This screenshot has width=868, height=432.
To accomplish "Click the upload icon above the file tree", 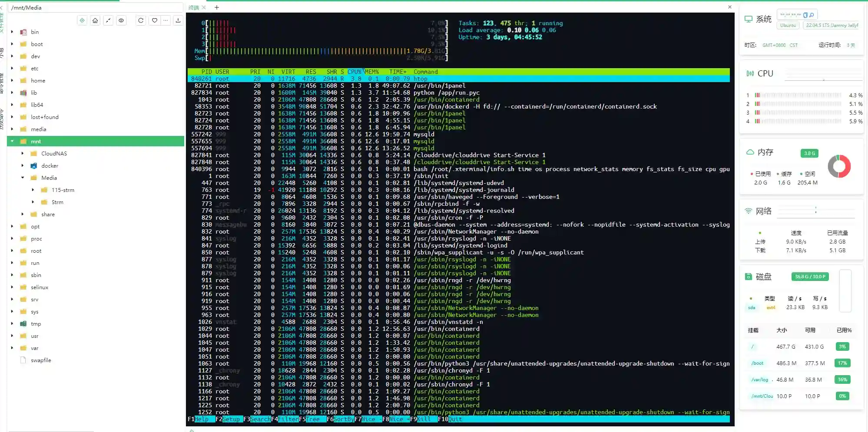I will coord(179,20).
